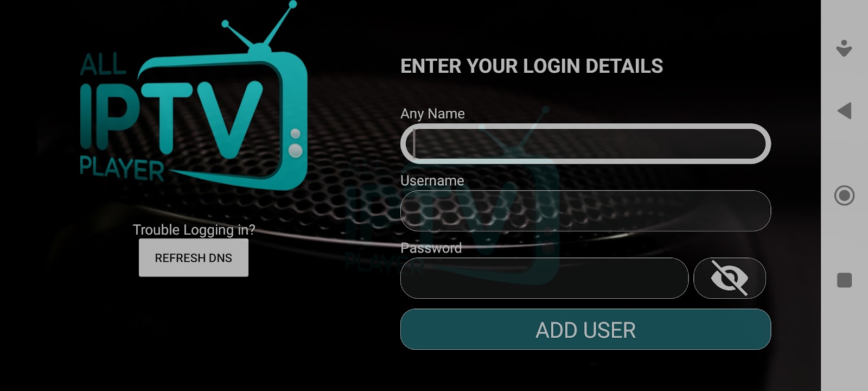868x391 pixels.
Task: Click the ADD USER button
Action: click(x=585, y=330)
